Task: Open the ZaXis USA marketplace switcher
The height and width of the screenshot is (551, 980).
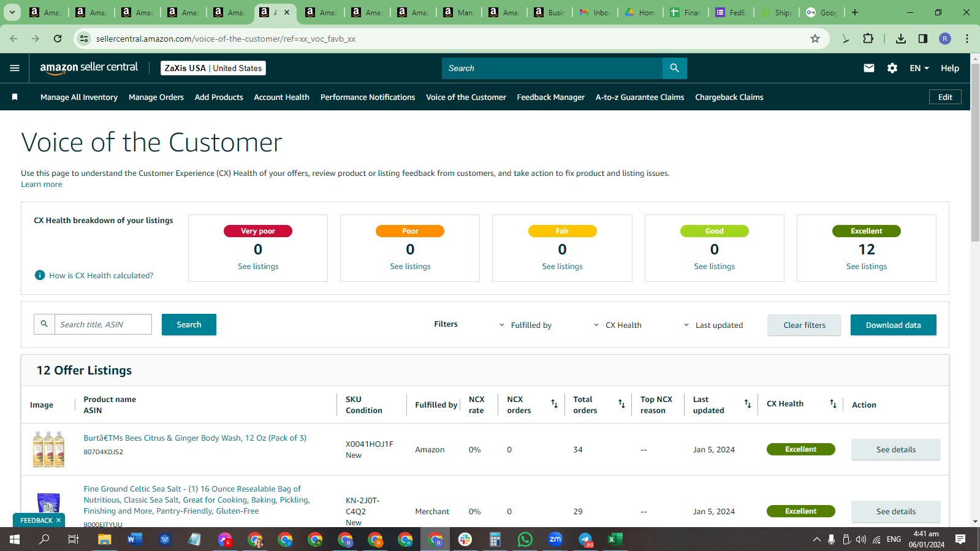Action: point(213,68)
